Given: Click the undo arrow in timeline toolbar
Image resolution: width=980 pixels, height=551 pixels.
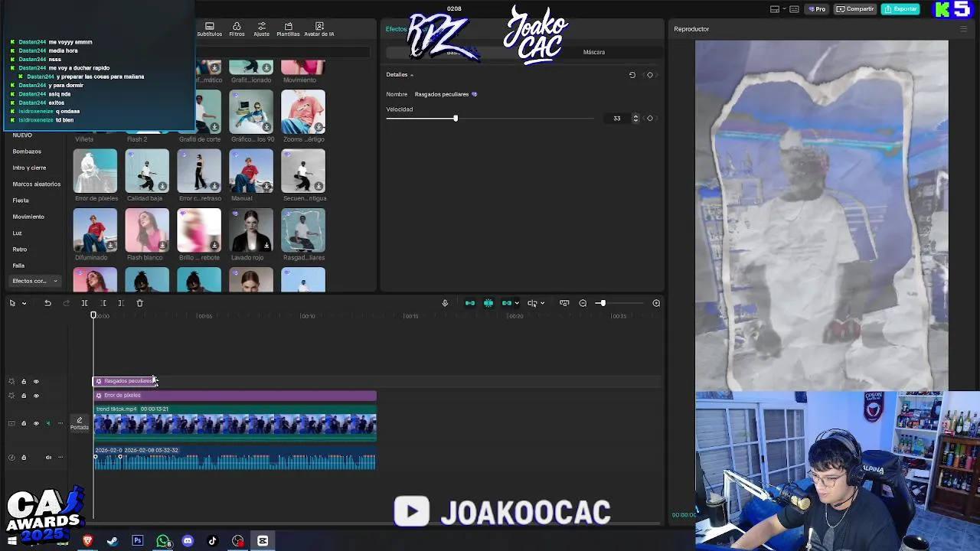Looking at the screenshot, I should [x=47, y=303].
